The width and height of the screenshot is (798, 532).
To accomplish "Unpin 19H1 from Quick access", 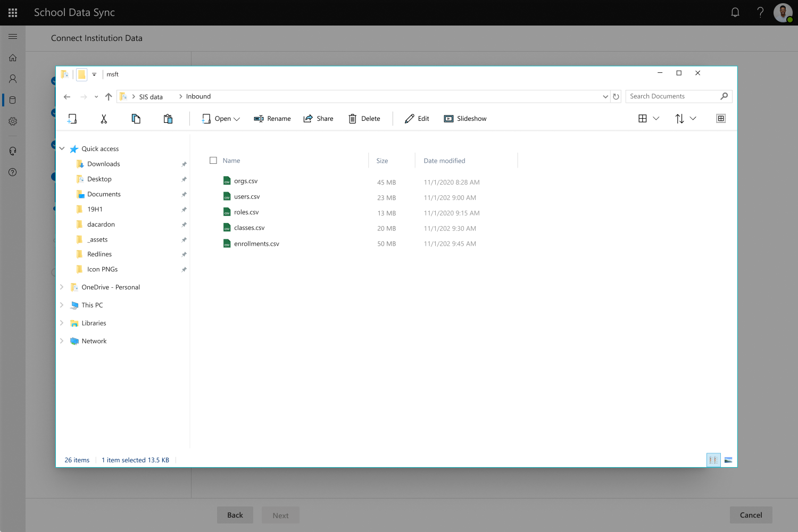I will (x=184, y=210).
